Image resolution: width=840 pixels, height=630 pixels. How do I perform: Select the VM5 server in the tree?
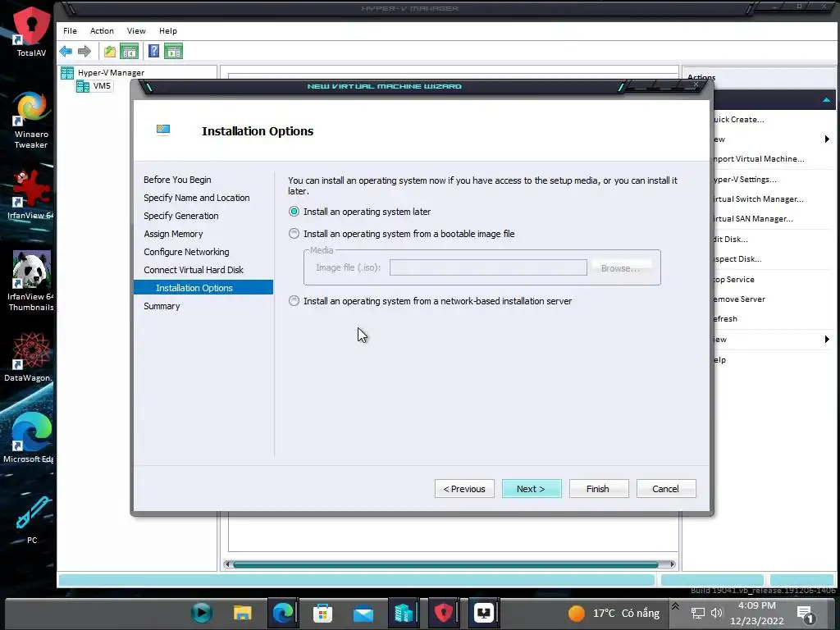click(x=95, y=85)
